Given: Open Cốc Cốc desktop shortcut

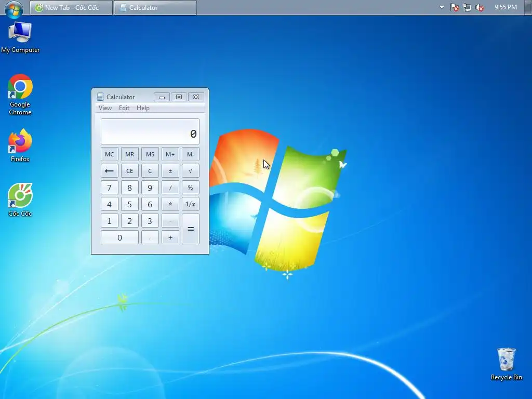Looking at the screenshot, I should tap(20, 200).
